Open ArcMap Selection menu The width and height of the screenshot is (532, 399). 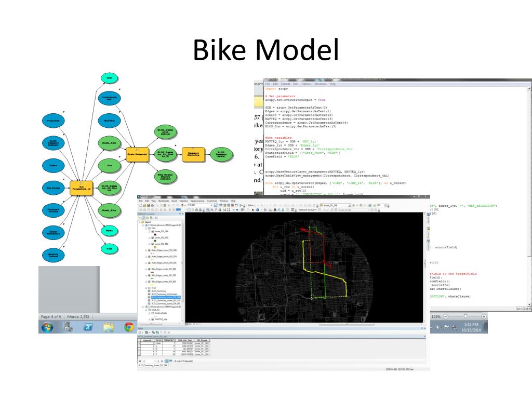point(183,201)
